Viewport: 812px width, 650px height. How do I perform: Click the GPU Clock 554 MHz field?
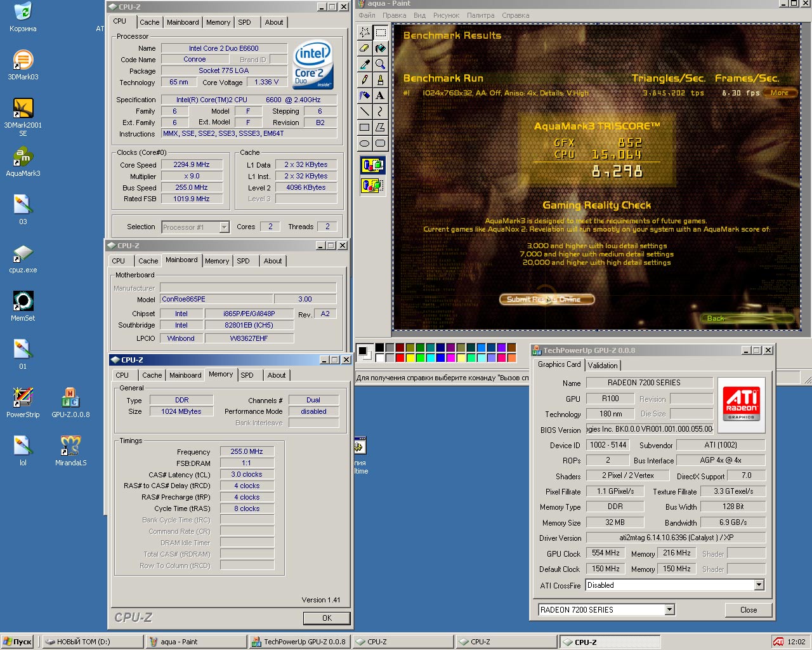[606, 553]
